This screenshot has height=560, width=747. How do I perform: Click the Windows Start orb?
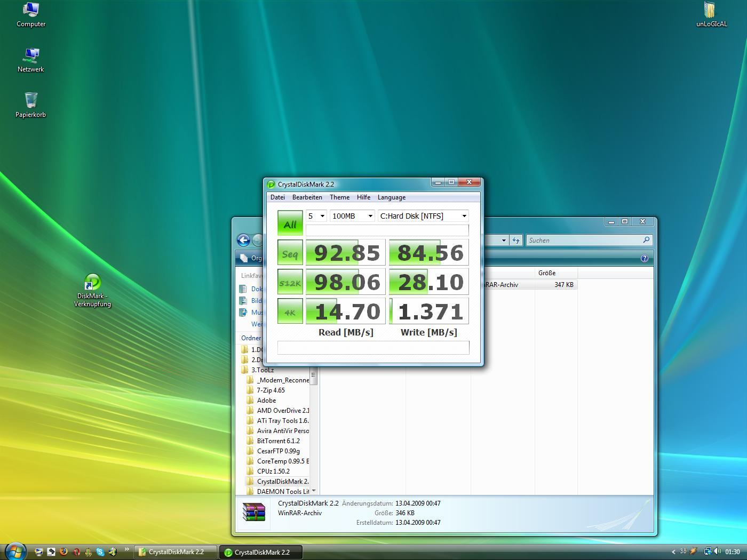[15, 551]
